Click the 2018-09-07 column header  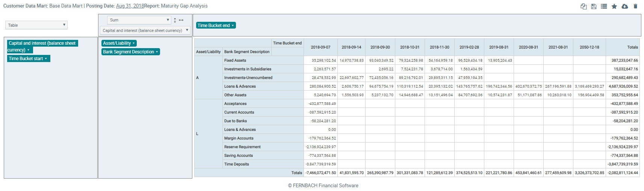pos(320,47)
